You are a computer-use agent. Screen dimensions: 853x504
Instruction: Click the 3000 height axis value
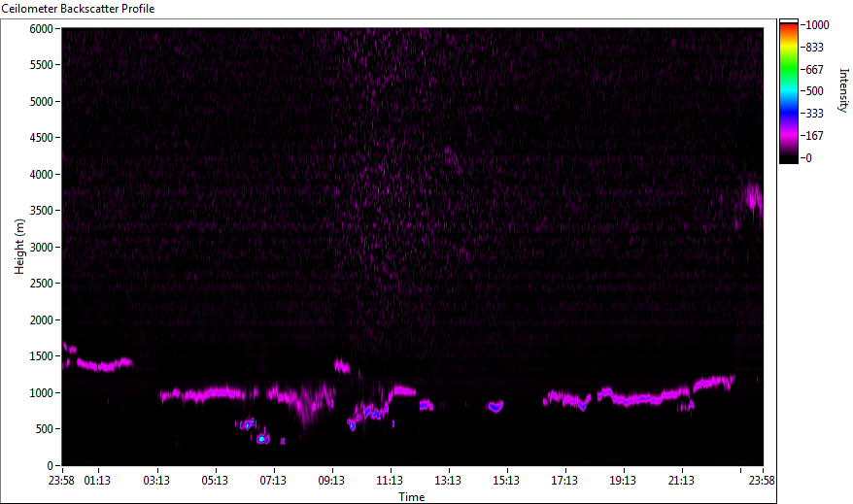pos(42,248)
